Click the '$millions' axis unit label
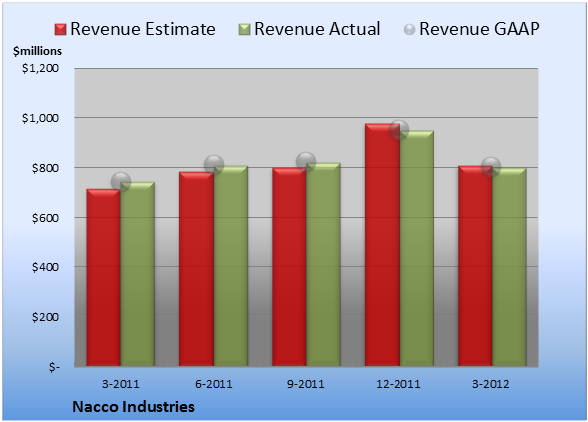 coord(37,51)
